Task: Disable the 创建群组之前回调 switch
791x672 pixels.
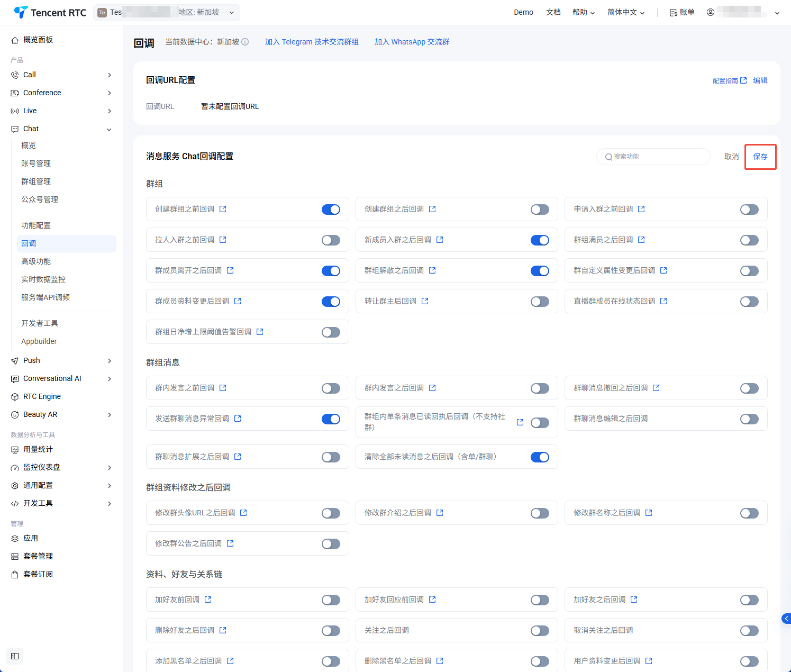Action: tap(331, 210)
